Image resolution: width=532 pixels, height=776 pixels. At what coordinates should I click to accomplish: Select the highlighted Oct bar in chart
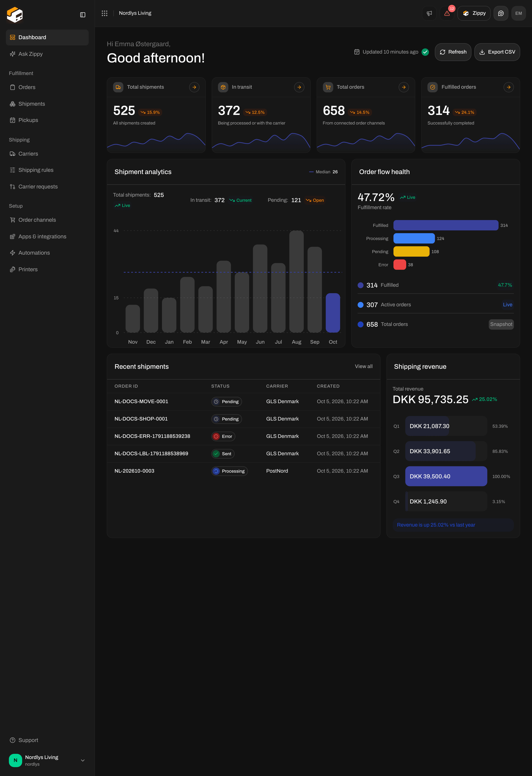[333, 313]
